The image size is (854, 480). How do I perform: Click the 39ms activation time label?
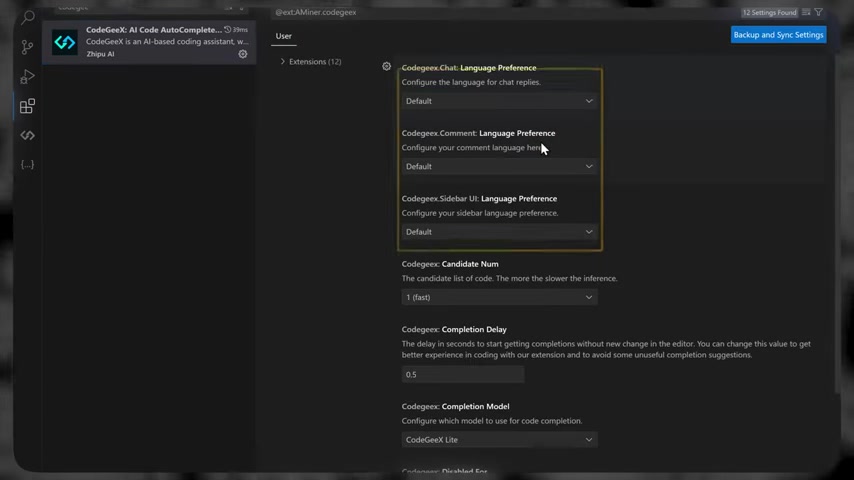[x=236, y=30]
